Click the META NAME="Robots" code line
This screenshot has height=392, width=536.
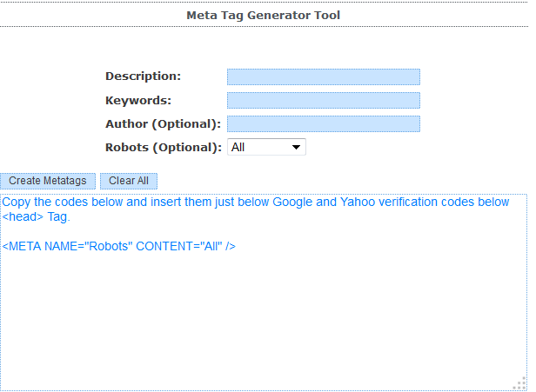pyautogui.click(x=118, y=246)
